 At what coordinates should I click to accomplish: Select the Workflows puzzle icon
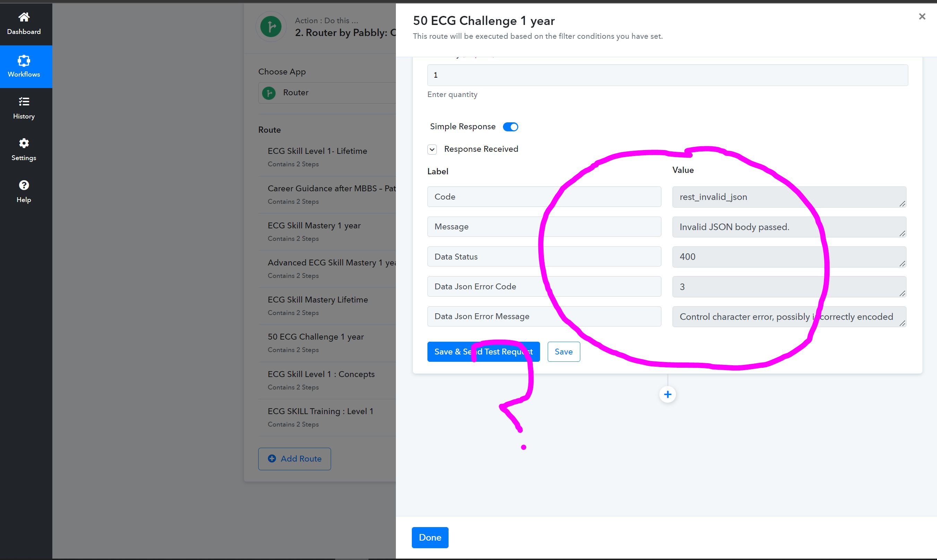(x=24, y=60)
